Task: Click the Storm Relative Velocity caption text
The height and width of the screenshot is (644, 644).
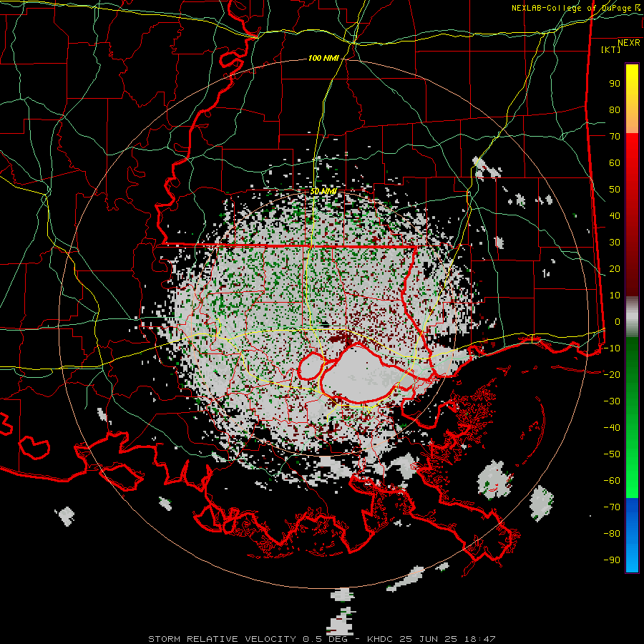Action: [321, 639]
